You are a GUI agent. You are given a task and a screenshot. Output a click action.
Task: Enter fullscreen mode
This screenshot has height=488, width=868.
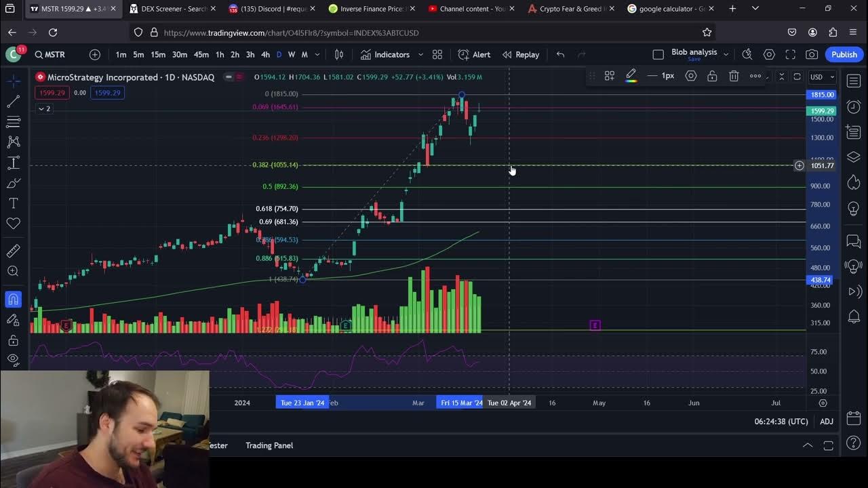790,55
